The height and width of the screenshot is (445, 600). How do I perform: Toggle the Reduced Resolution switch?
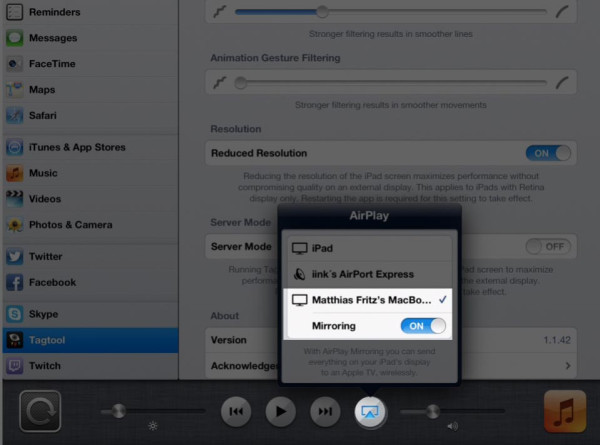coord(548,153)
